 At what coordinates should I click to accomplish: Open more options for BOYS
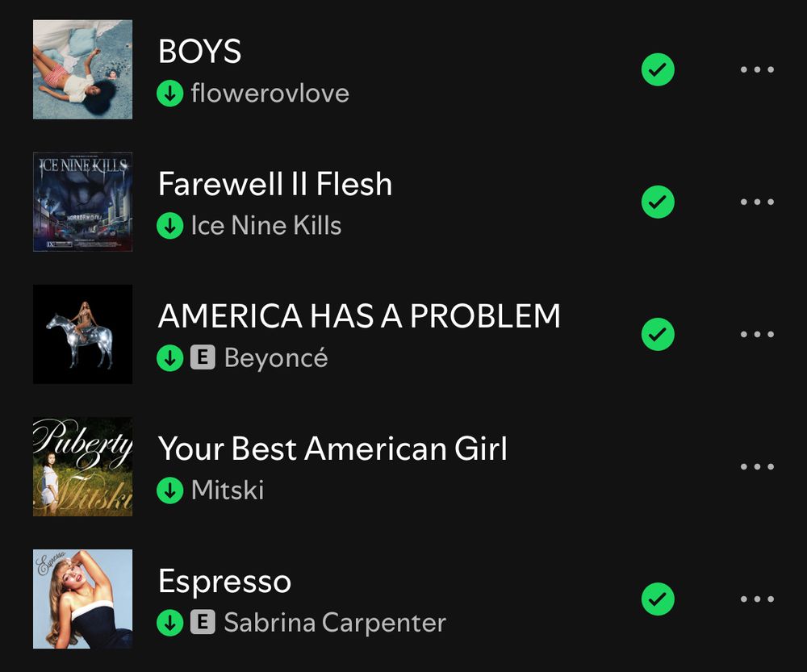(757, 69)
